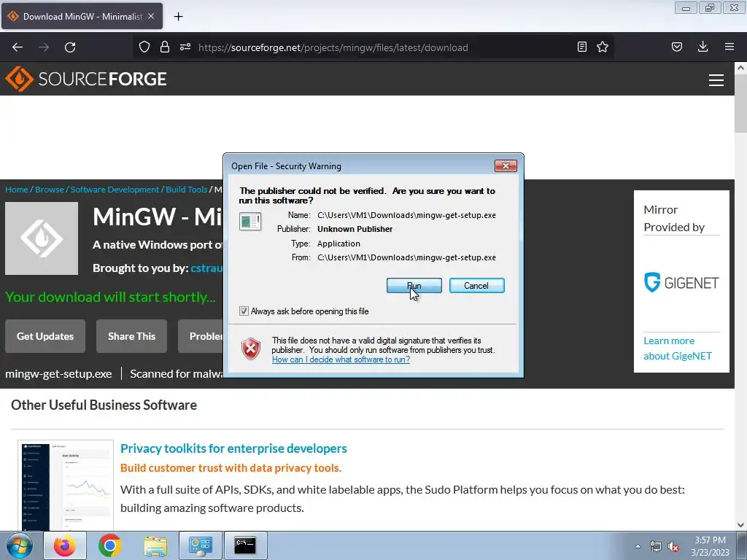Click Firefox icon in taskbar
The width and height of the screenshot is (747, 560).
click(x=65, y=545)
